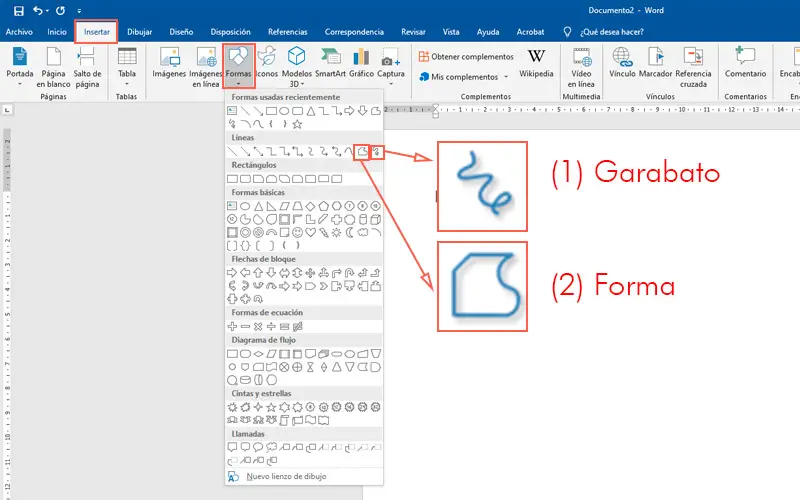The image size is (800, 500).
Task: Select the diamond shape in Formas básicas
Action: [x=310, y=206]
